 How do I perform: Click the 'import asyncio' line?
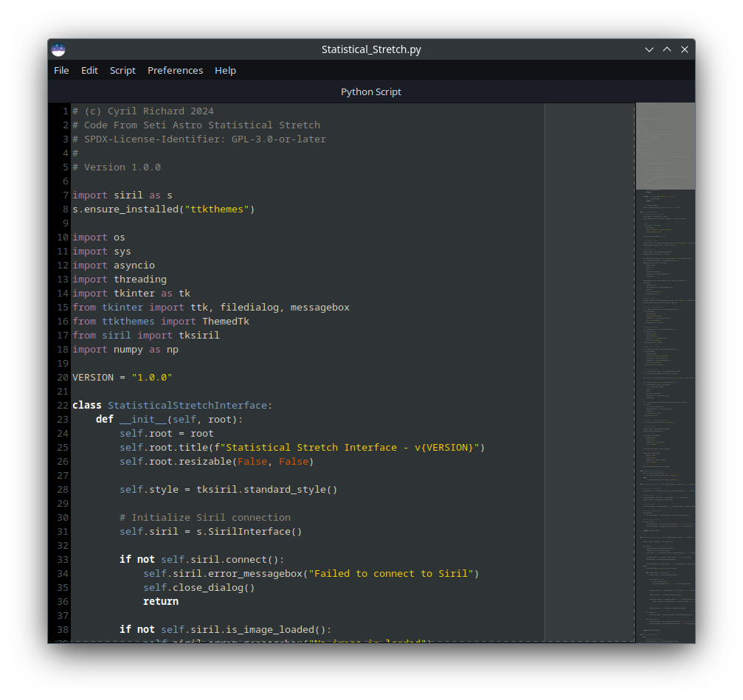click(113, 266)
